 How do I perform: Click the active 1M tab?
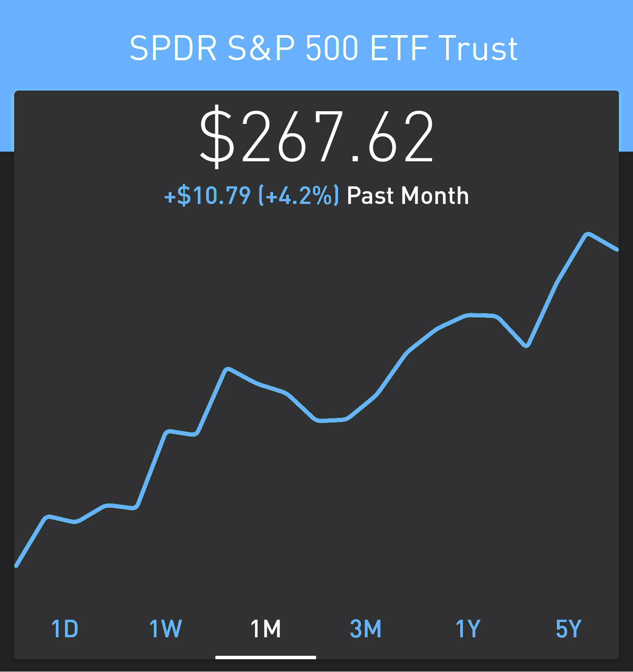(266, 628)
